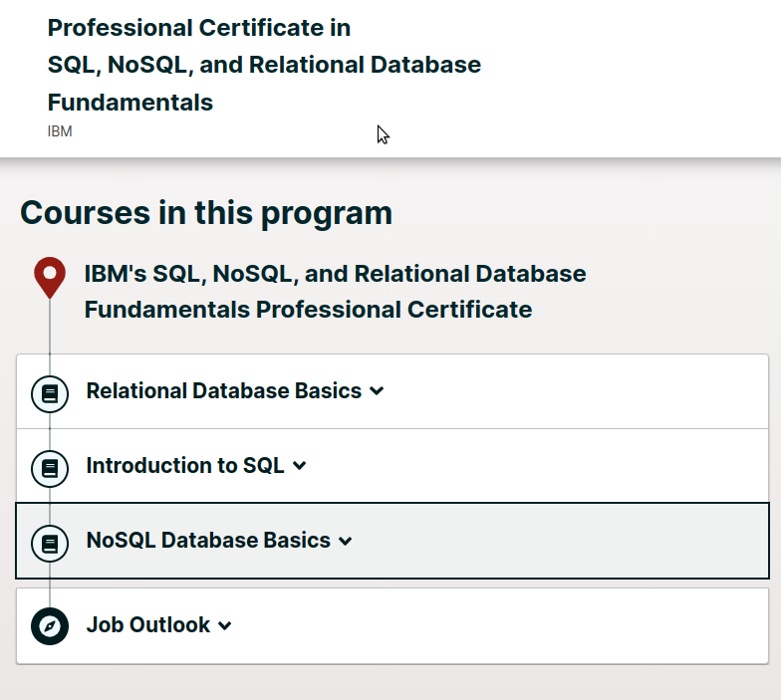Select the NoSQL Database Basics course title
This screenshot has height=700, width=781.
click(208, 541)
